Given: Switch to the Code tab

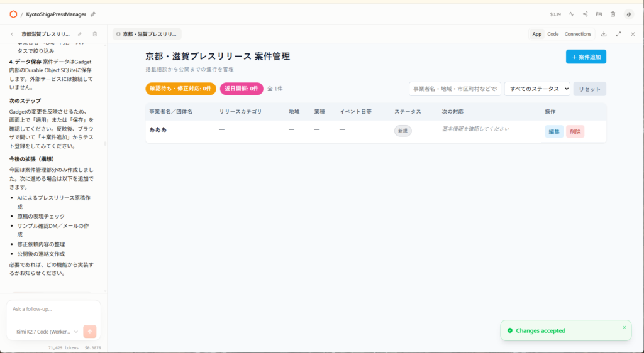Looking at the screenshot, I should click(x=553, y=34).
